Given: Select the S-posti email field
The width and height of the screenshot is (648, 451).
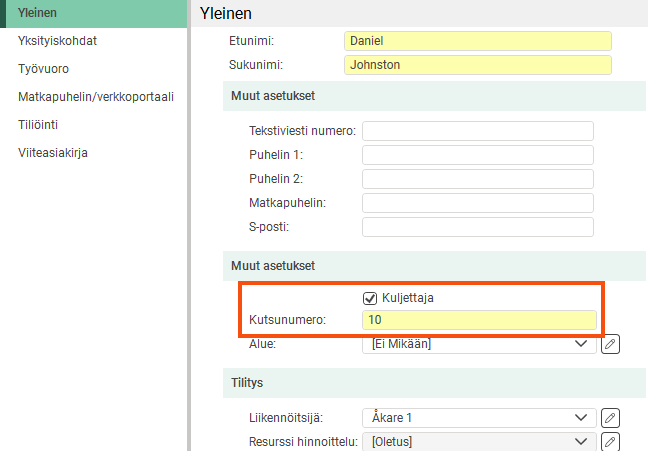Looking at the screenshot, I should coord(477,227).
